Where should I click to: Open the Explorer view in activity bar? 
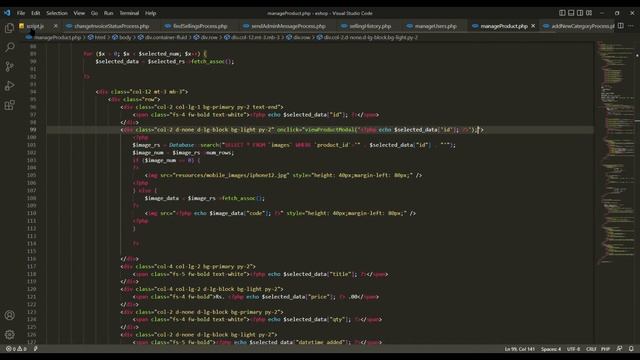tap(9, 28)
